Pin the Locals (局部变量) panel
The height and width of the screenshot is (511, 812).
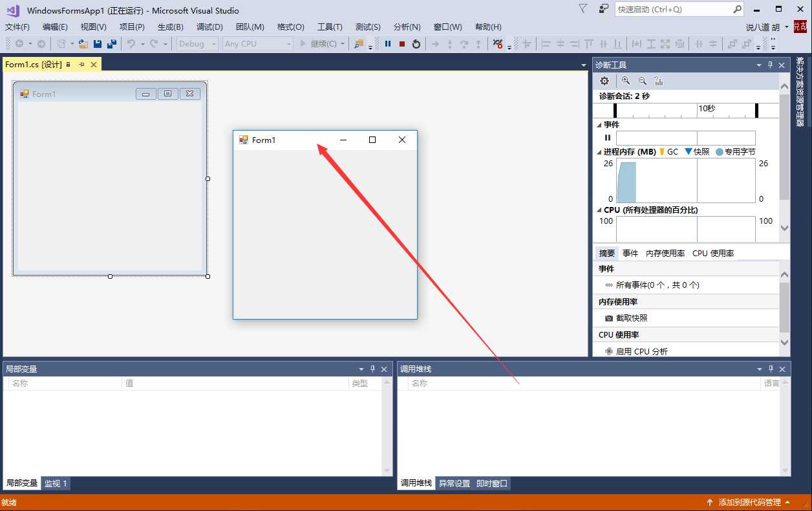372,369
